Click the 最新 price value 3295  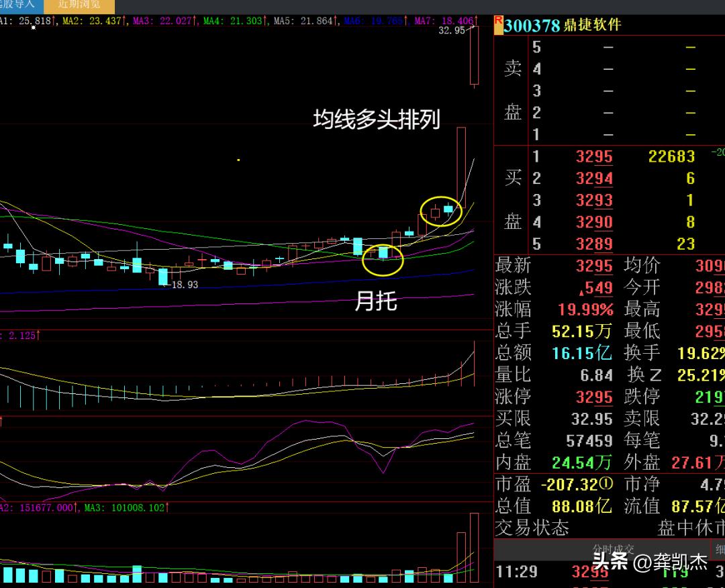(x=594, y=266)
